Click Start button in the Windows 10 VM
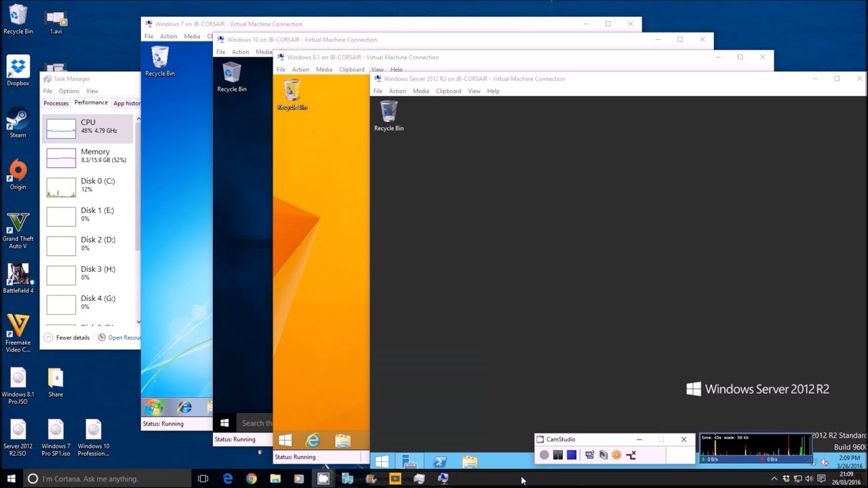This screenshot has height=488, width=868. tap(224, 423)
